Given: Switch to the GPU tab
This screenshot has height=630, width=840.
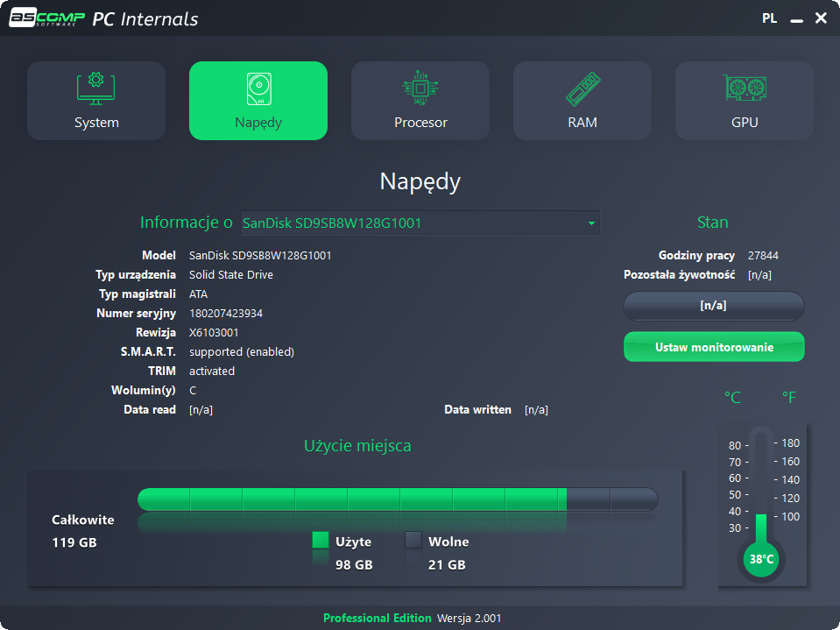Looking at the screenshot, I should 745,101.
